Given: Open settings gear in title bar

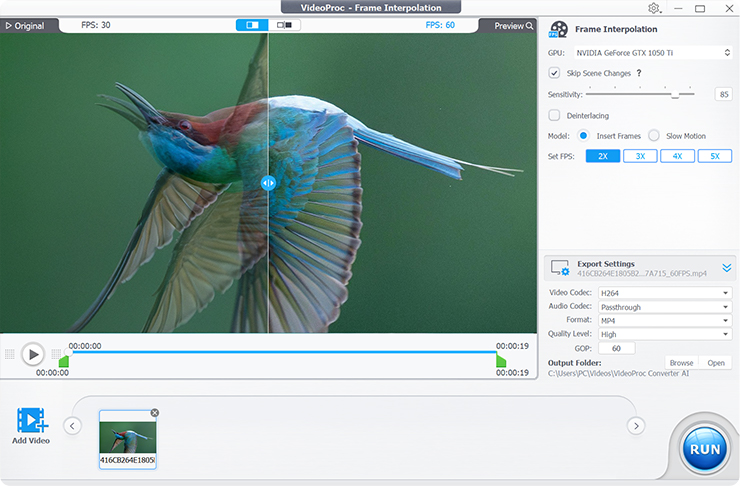Looking at the screenshot, I should (x=654, y=8).
